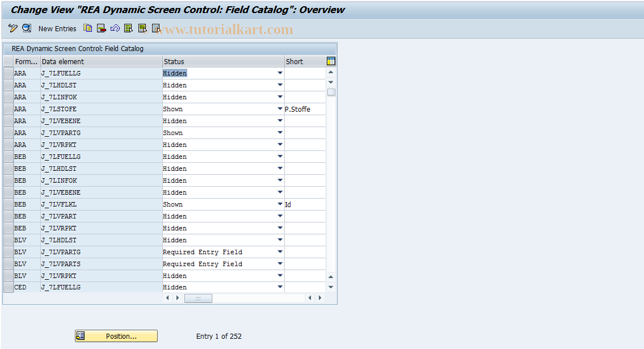Image resolution: width=644 pixels, height=349 pixels.
Task: Open the table column configuration icon
Action: [331, 61]
